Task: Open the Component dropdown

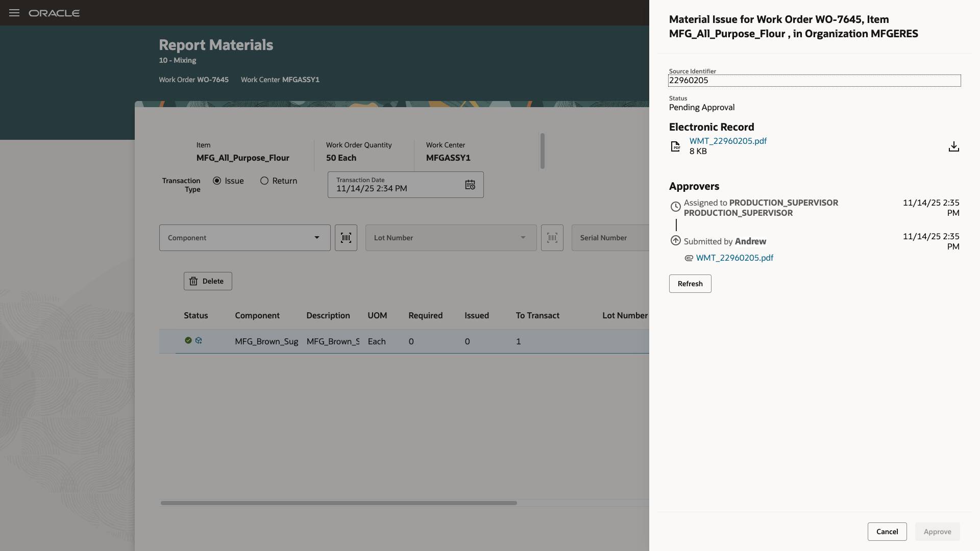Action: click(316, 237)
